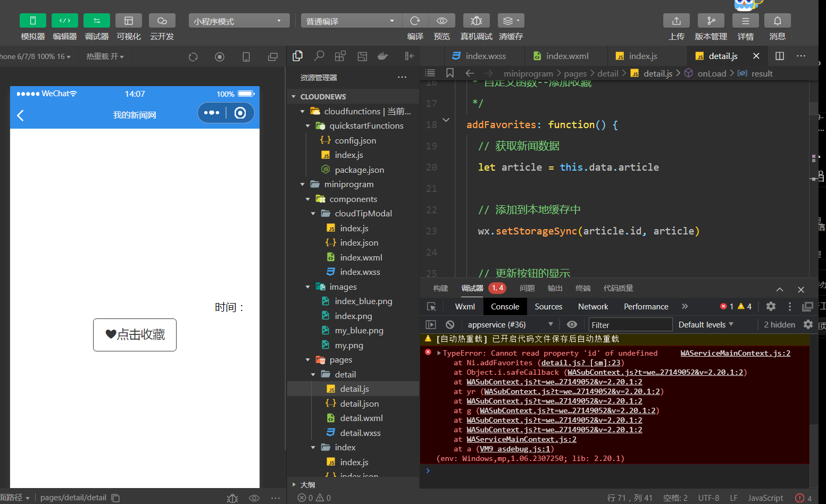Toggle the simulator panel (模拟器)

[33, 21]
